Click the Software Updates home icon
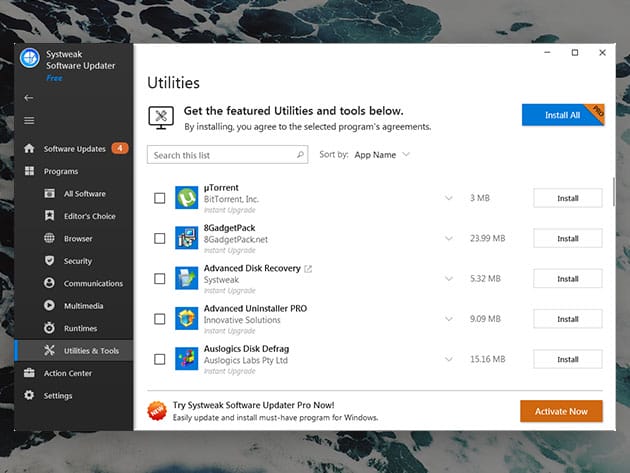Viewport: 630px width, 473px height. point(29,148)
